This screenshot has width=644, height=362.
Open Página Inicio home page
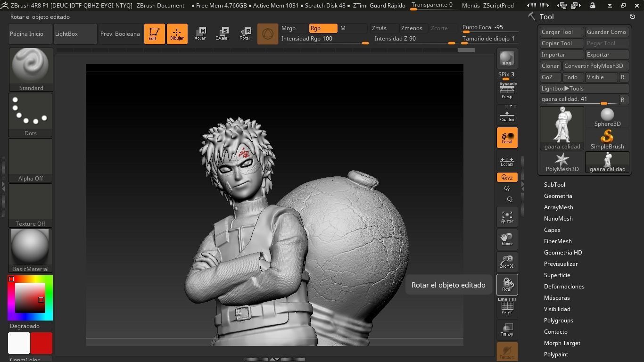tap(30, 34)
